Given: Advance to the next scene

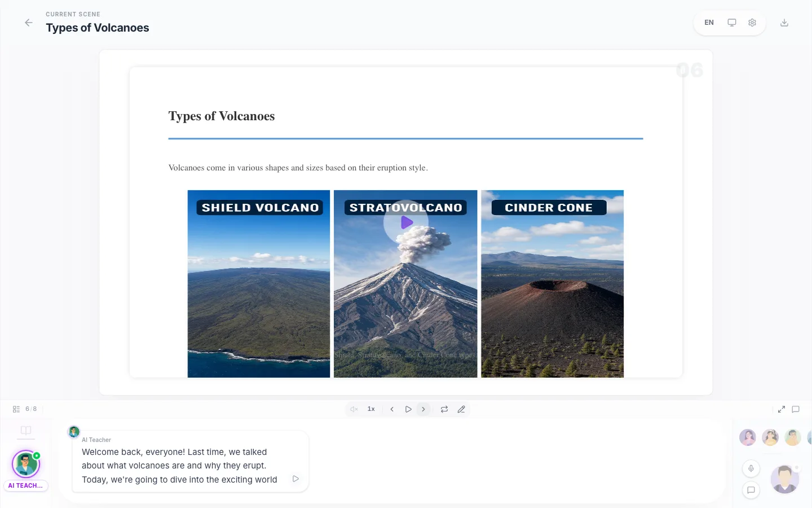Looking at the screenshot, I should point(423,409).
